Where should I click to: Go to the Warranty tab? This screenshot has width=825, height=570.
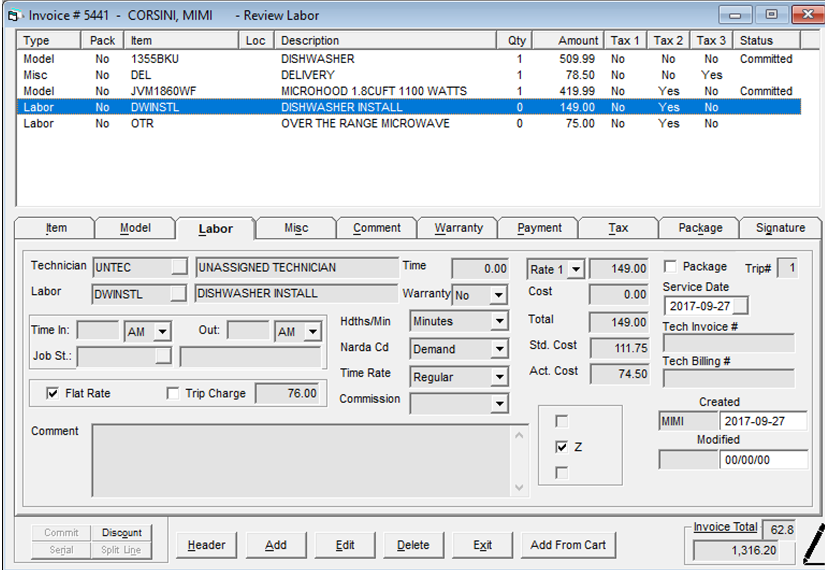[x=458, y=228]
